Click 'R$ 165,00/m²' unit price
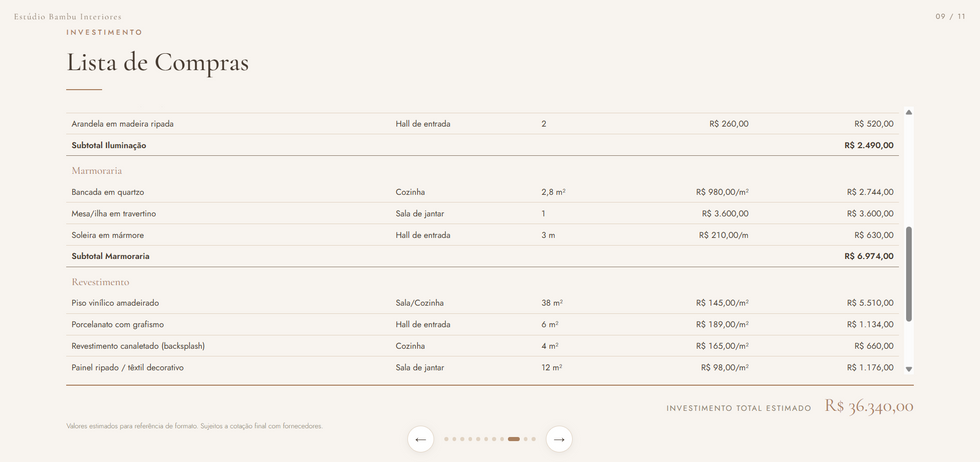The image size is (980, 462). click(722, 346)
